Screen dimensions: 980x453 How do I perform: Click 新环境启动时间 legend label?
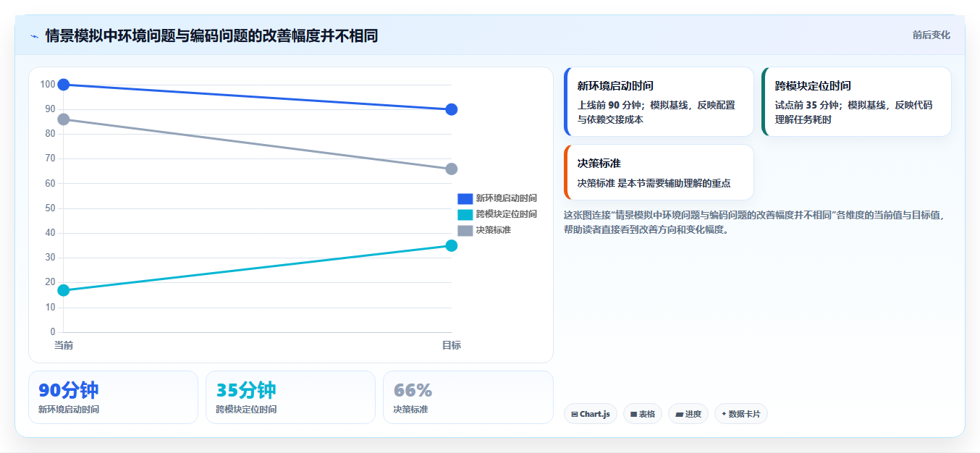click(506, 198)
